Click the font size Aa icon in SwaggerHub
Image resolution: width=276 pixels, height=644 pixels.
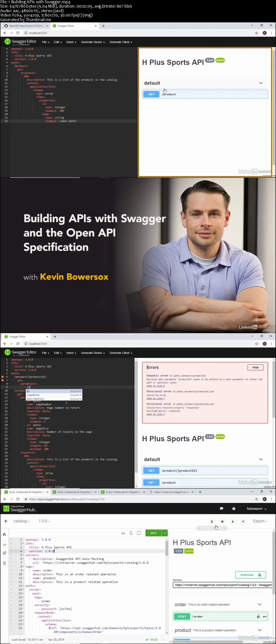point(123,533)
